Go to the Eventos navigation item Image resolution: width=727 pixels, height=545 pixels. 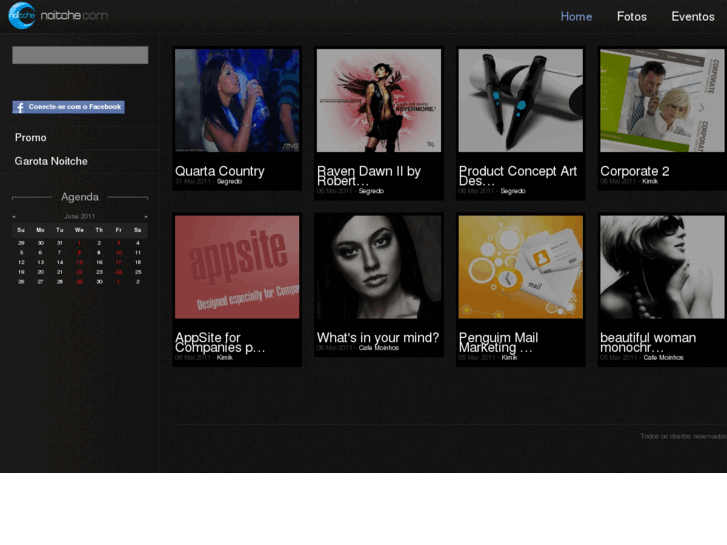coord(693,17)
